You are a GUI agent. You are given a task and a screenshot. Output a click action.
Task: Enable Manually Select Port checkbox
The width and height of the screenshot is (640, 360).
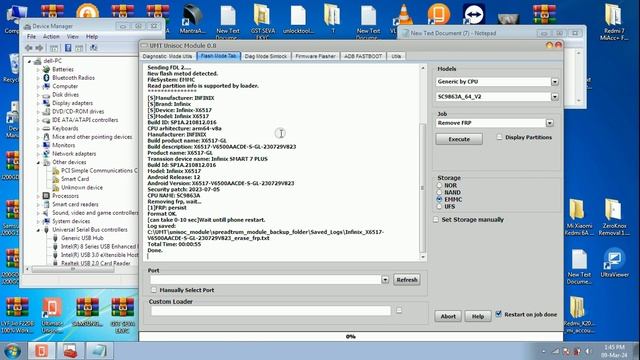click(154, 290)
